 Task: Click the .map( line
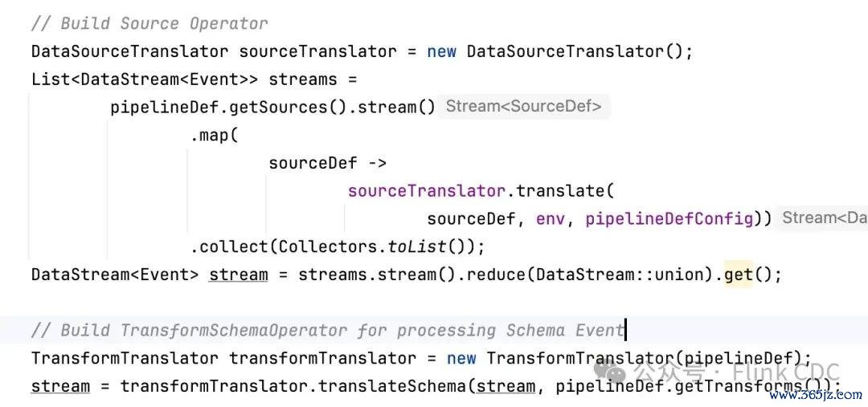pos(215,136)
